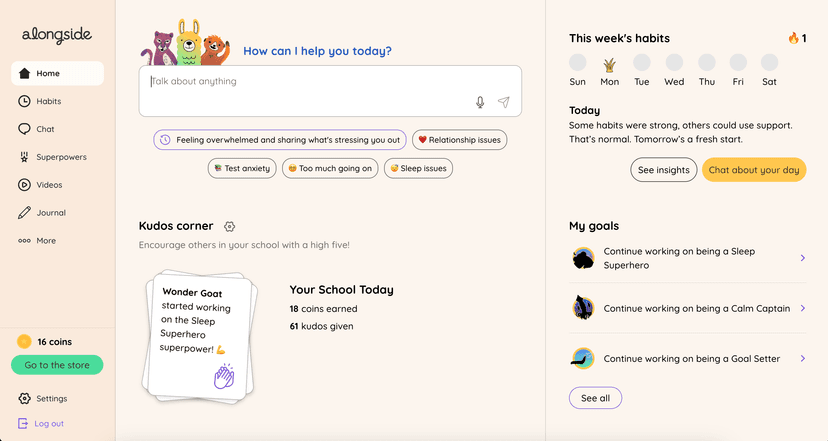
Task: Click Chat about your day button
Action: [754, 170]
